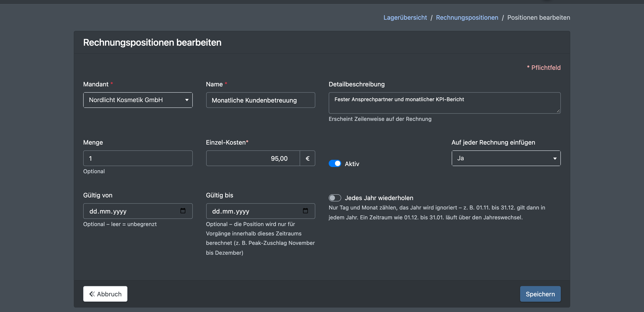This screenshot has width=644, height=312.
Task: Click the Abbruch button
Action: [105, 294]
